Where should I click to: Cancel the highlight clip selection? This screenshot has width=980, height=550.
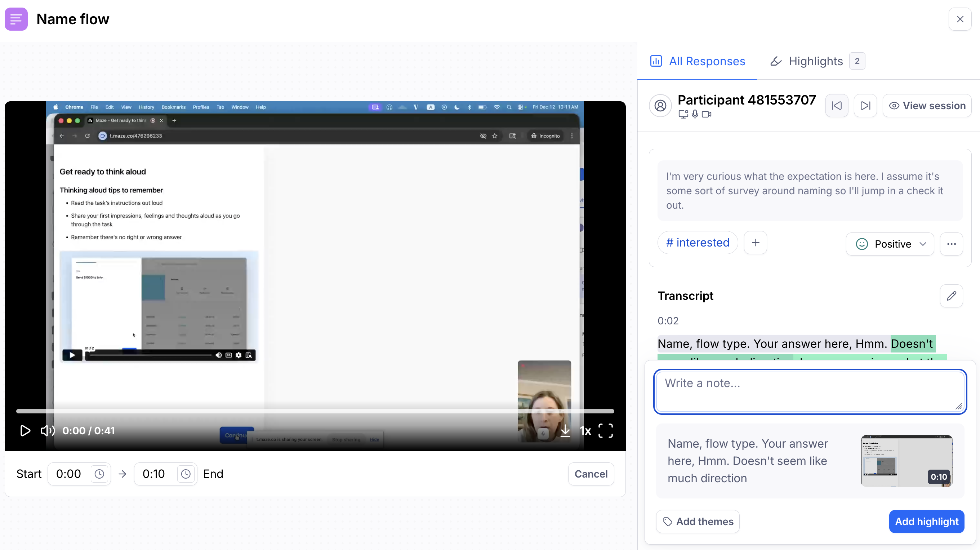click(591, 474)
